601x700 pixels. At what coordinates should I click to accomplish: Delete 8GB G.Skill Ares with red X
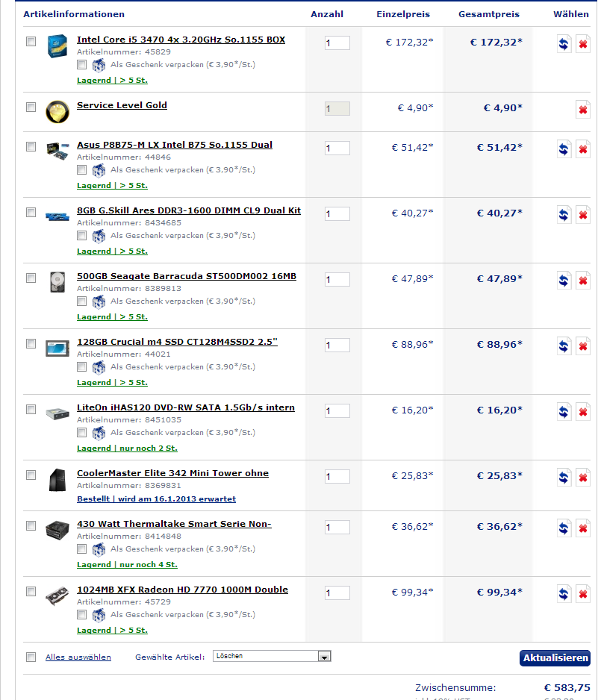pos(582,215)
